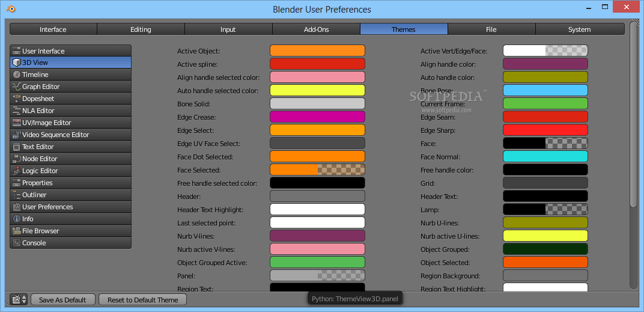Click the Video Sequence Editor icon
Image resolution: width=644 pixels, height=312 pixels.
click(x=16, y=135)
